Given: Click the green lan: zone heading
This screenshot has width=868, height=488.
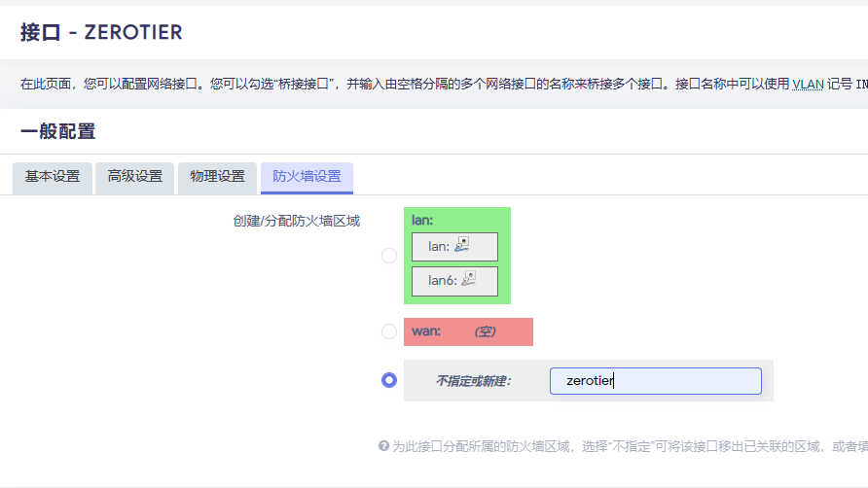Looking at the screenshot, I should 422,221.
